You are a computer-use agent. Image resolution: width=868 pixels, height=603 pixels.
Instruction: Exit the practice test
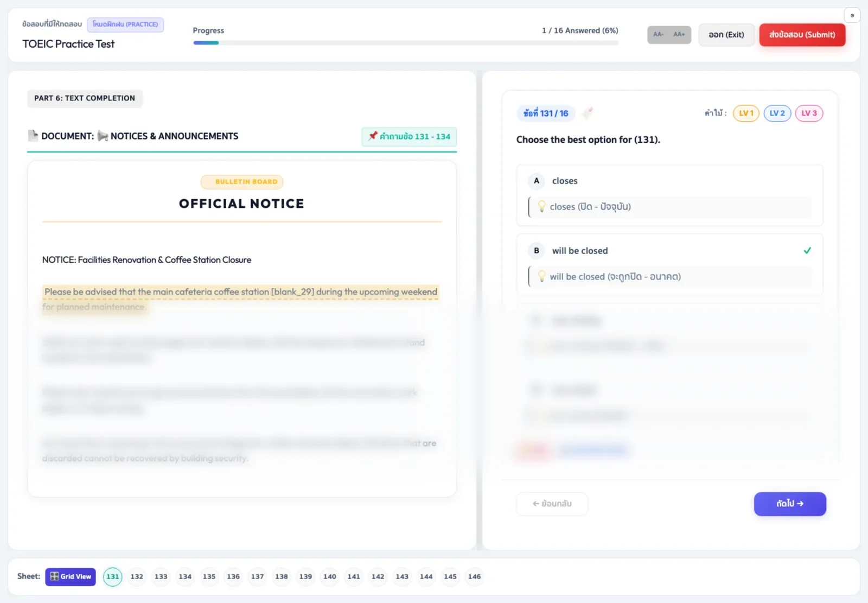726,35
